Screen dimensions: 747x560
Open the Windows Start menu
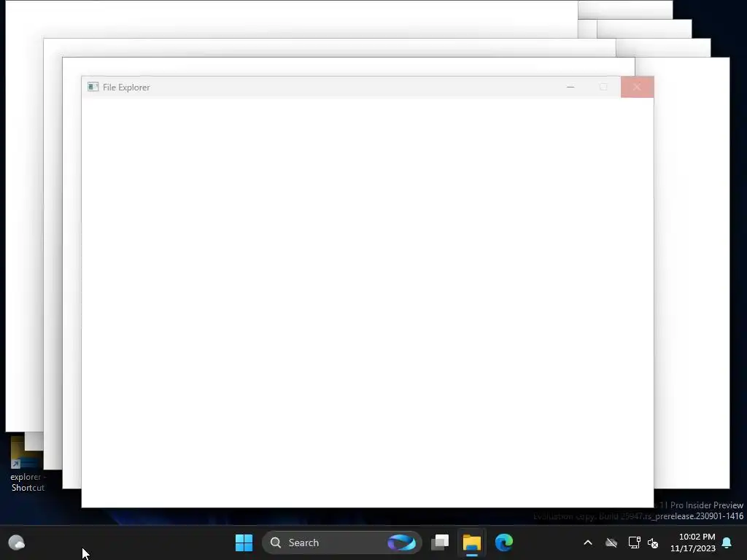tap(244, 542)
